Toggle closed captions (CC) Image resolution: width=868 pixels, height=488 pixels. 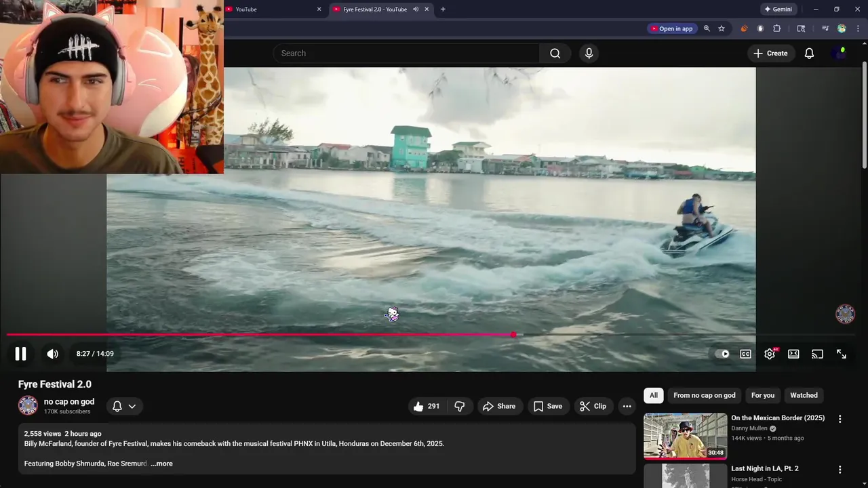(x=745, y=354)
